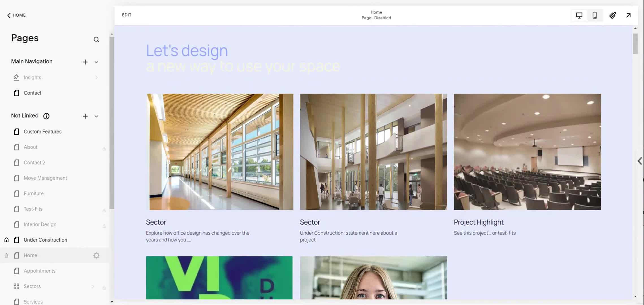Image resolution: width=644 pixels, height=305 pixels.
Task: Click the Project Highlight heading
Action: click(x=479, y=222)
